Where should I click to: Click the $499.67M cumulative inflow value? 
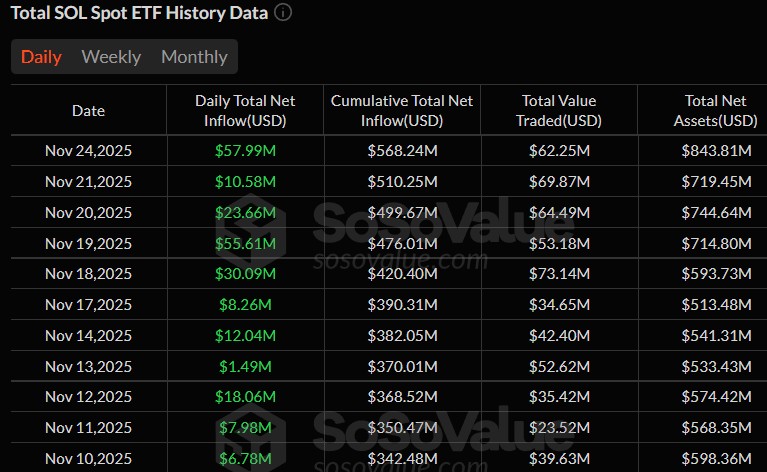tap(403, 213)
